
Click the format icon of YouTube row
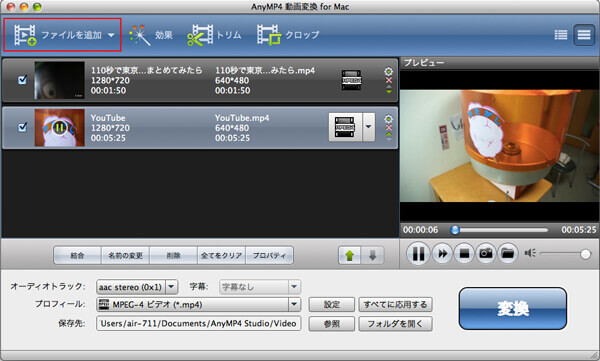tap(345, 127)
